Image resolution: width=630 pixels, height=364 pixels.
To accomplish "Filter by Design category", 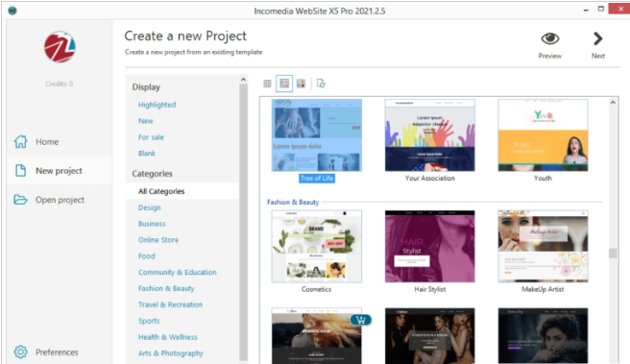I will (x=150, y=207).
